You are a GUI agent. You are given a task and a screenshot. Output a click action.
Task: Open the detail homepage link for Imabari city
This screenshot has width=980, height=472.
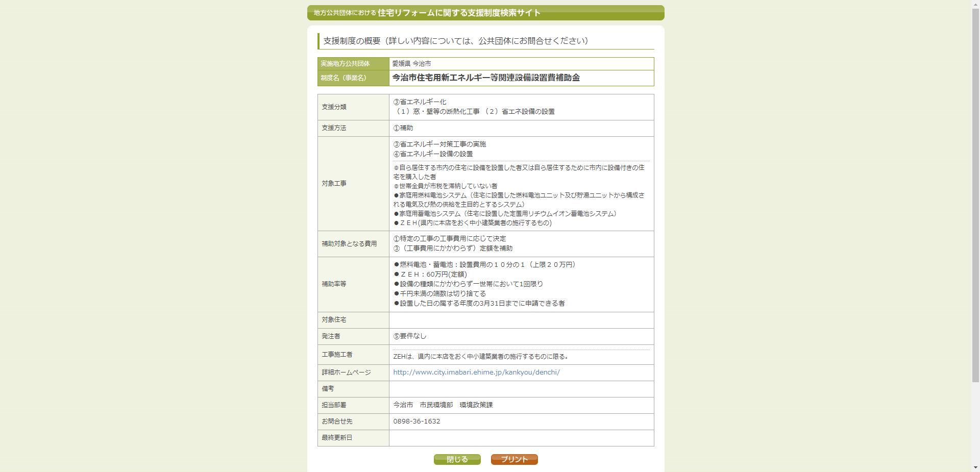(x=476, y=372)
